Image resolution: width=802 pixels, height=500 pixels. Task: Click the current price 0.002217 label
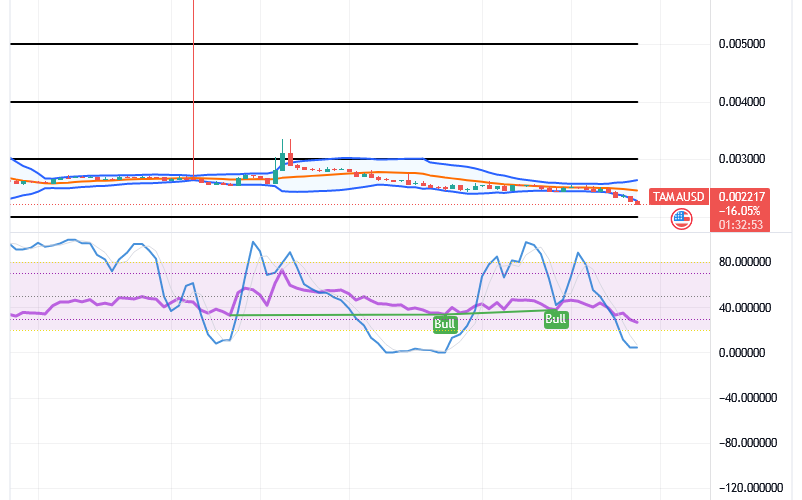[x=742, y=197]
